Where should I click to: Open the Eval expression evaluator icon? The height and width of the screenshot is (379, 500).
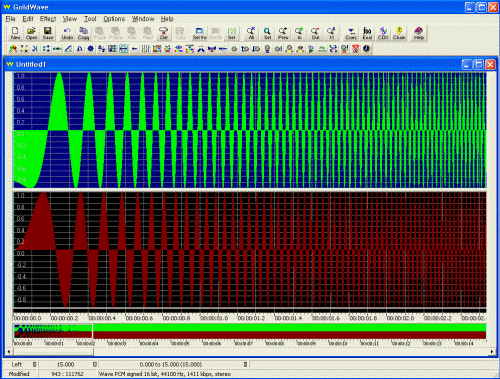[367, 33]
